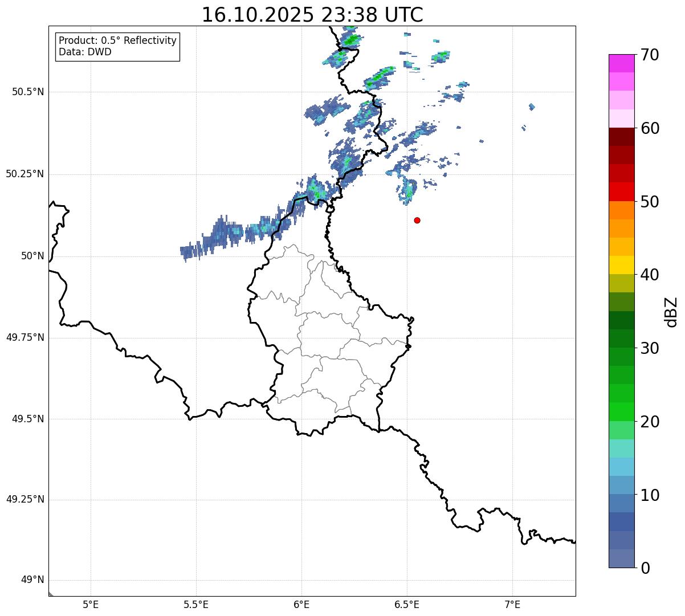Click the 6.5°E longitude label

407,604
